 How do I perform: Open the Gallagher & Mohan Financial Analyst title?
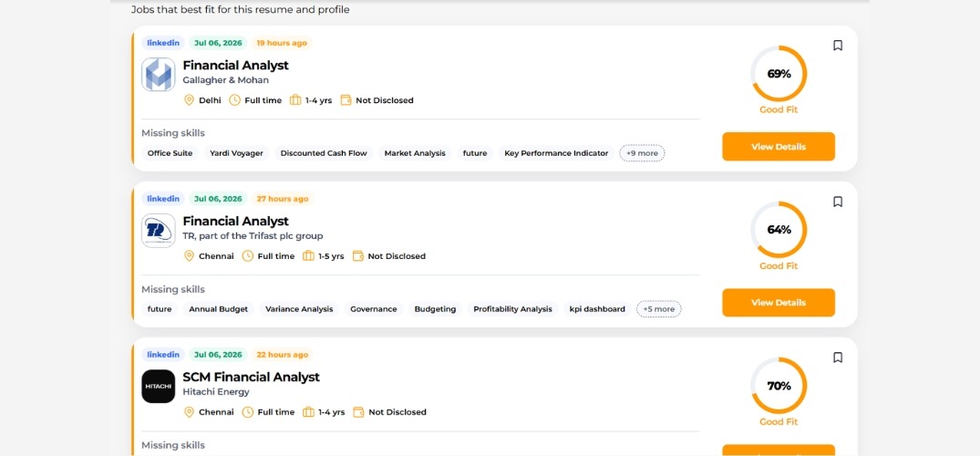click(x=235, y=65)
